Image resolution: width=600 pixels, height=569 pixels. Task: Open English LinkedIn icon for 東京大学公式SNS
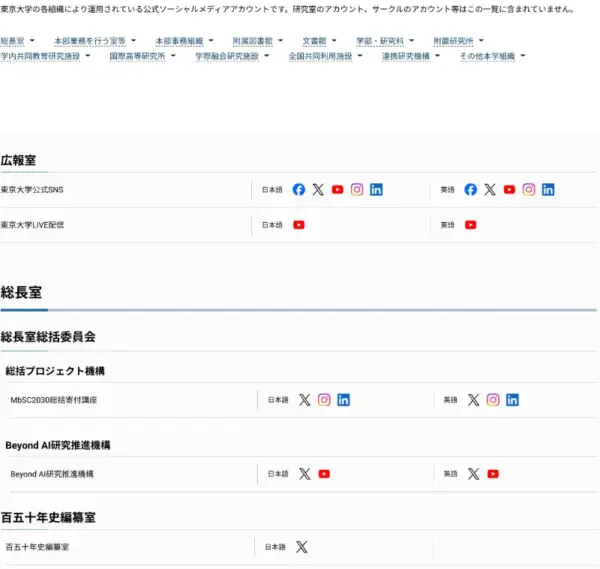tap(548, 189)
